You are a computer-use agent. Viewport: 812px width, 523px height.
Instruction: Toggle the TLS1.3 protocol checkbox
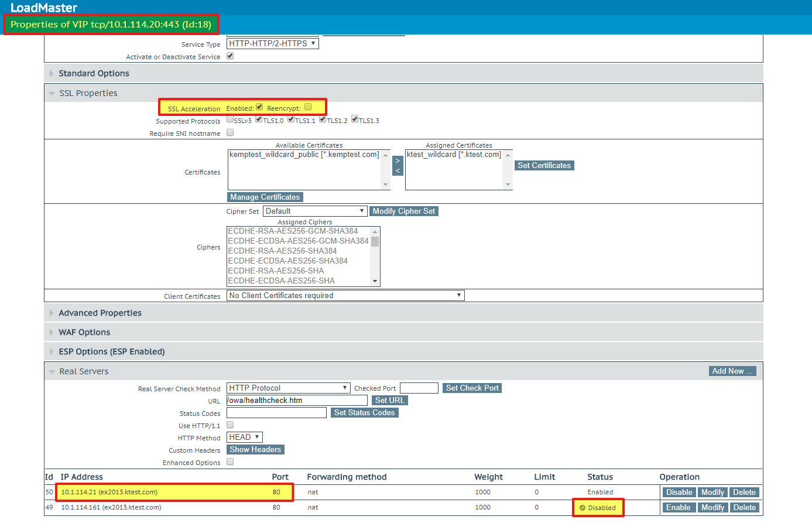tap(355, 119)
